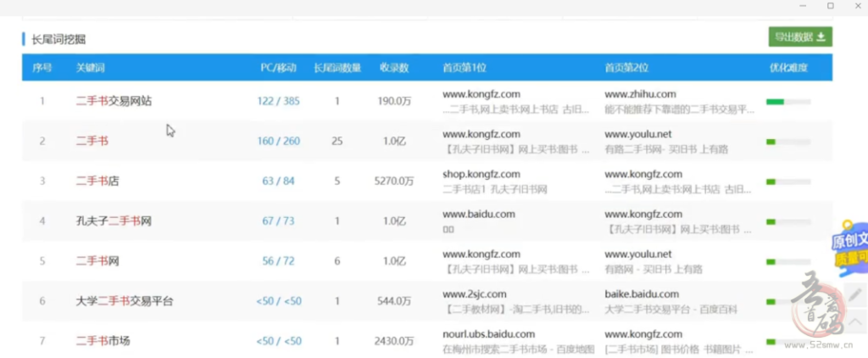The width and height of the screenshot is (868, 358).
Task: Open www.youlu.net in row 5
Action: tap(637, 255)
